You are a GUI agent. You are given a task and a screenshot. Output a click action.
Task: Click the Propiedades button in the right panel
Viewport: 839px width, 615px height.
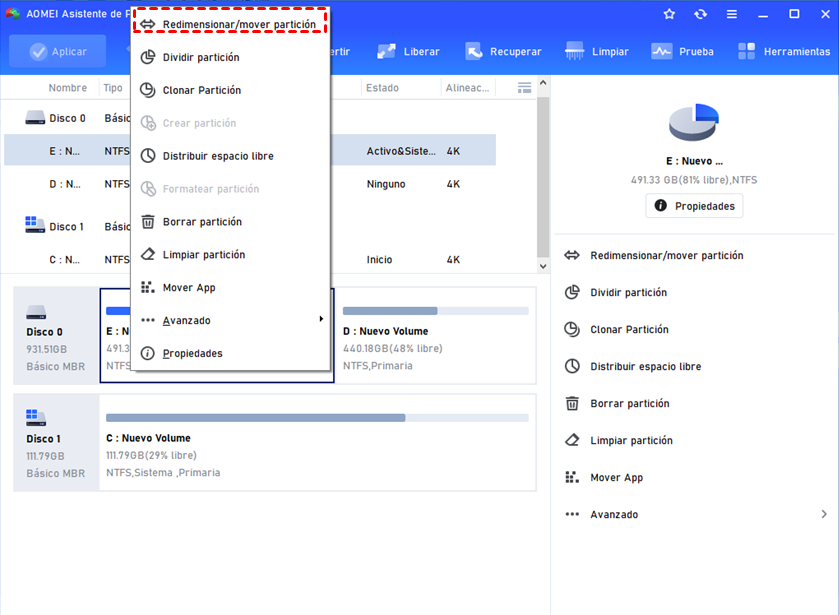click(x=695, y=206)
